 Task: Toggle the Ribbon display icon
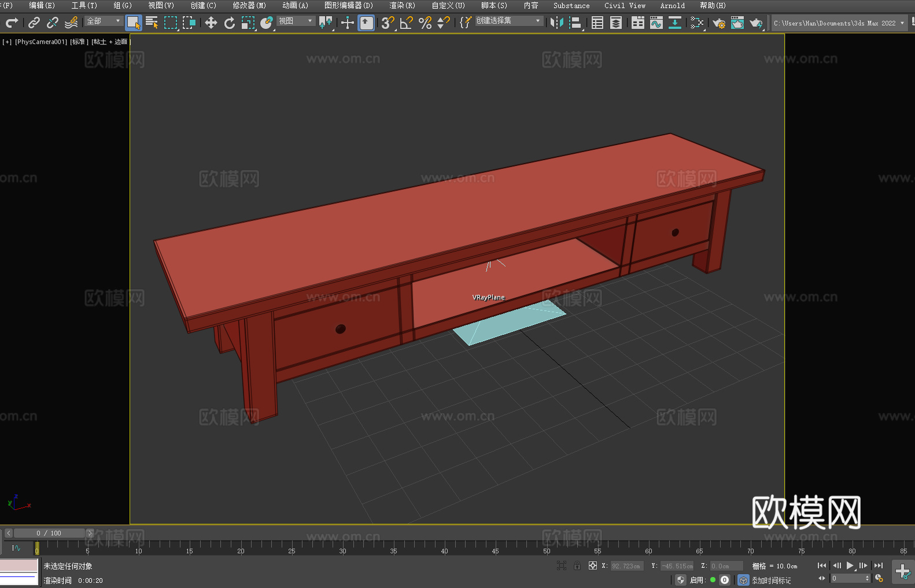[638, 23]
